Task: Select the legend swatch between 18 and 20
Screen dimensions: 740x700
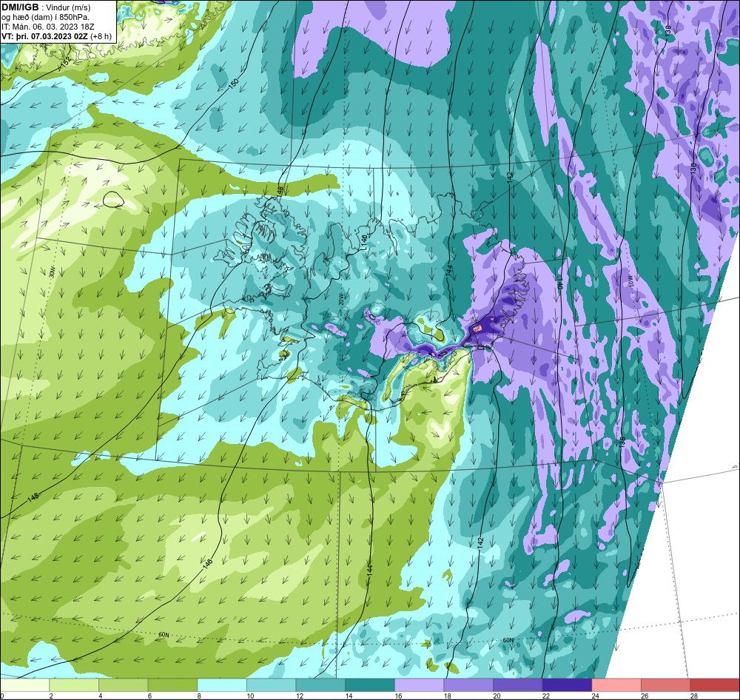Action: click(x=468, y=684)
